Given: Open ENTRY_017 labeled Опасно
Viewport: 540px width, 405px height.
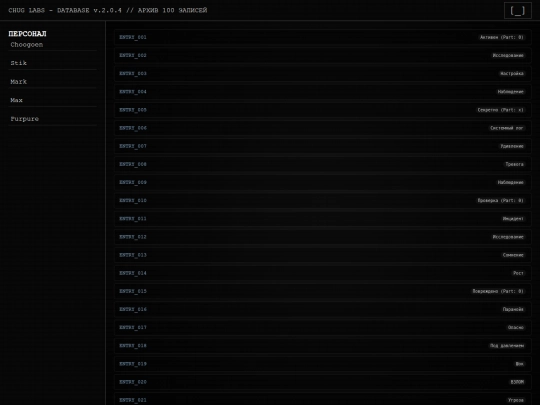Looking at the screenshot, I should coord(322,328).
